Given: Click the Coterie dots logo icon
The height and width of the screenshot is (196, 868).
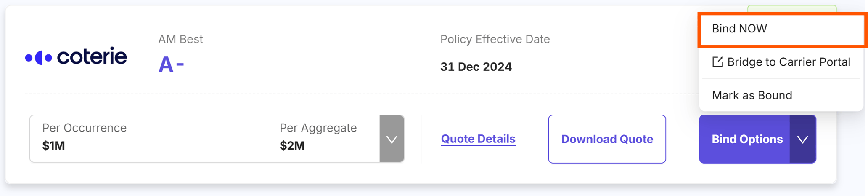Looking at the screenshot, I should click(x=39, y=57).
